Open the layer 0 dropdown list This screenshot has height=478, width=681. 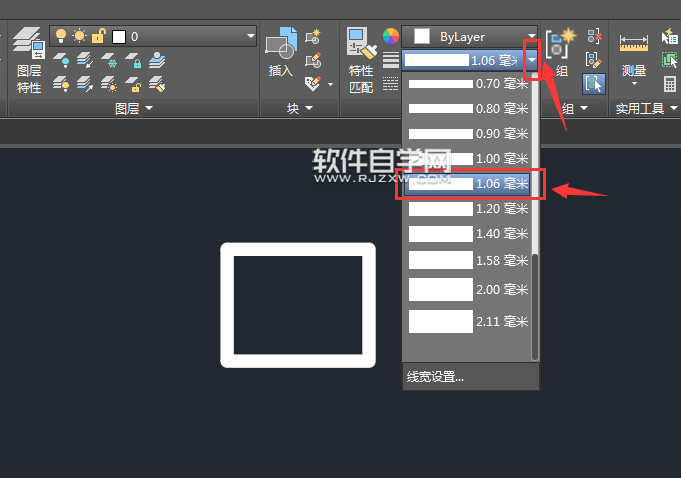click(x=251, y=36)
